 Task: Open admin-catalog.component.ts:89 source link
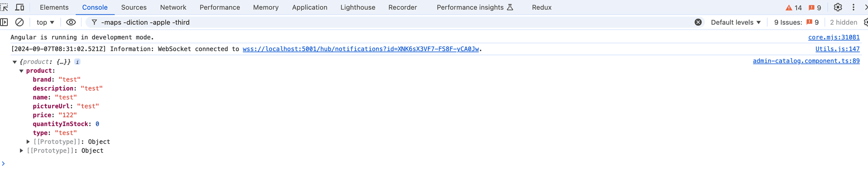point(806,61)
